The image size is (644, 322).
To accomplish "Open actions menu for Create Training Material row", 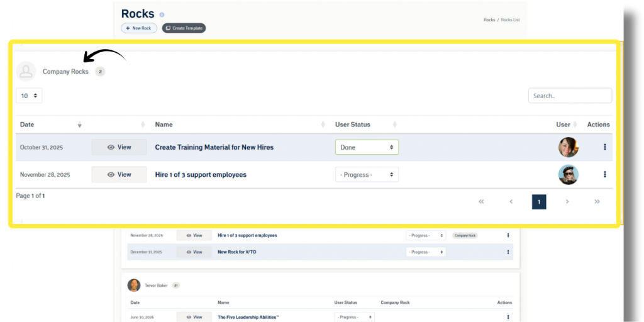I will point(605,147).
